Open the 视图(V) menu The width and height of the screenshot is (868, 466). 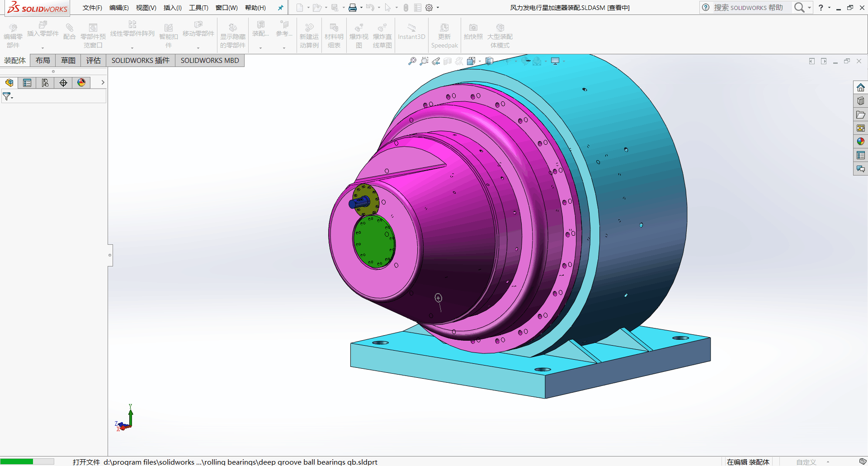(146, 8)
